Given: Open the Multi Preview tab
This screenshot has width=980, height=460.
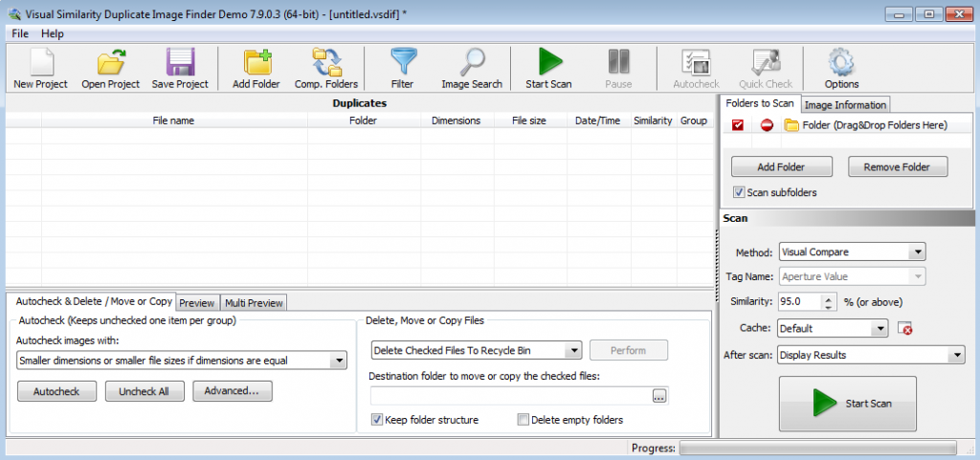Looking at the screenshot, I should click(x=254, y=303).
